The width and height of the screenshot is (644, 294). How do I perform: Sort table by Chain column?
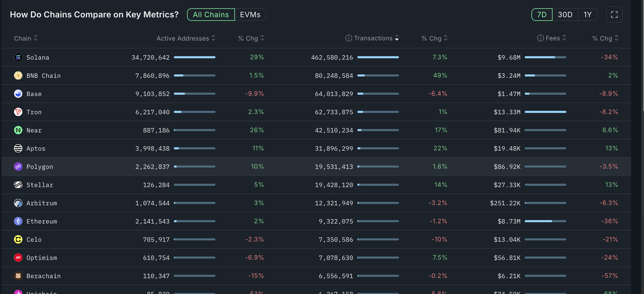click(x=26, y=38)
